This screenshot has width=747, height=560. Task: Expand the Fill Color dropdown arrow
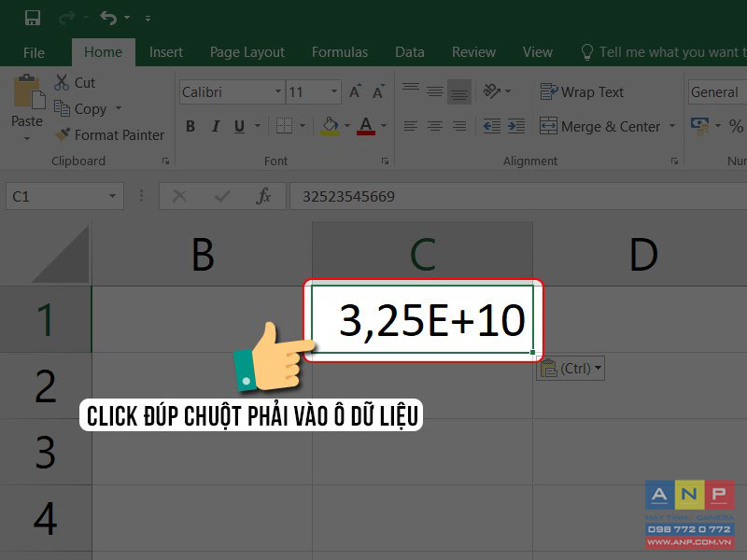pos(346,126)
